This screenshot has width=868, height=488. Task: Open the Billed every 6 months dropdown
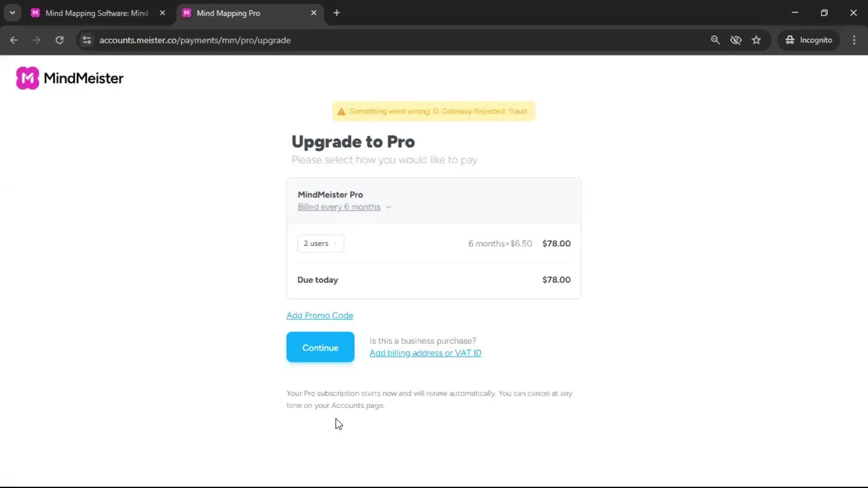[344, 207]
